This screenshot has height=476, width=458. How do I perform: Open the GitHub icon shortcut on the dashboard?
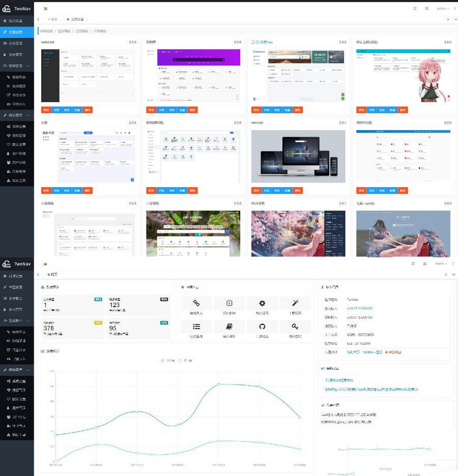click(262, 326)
